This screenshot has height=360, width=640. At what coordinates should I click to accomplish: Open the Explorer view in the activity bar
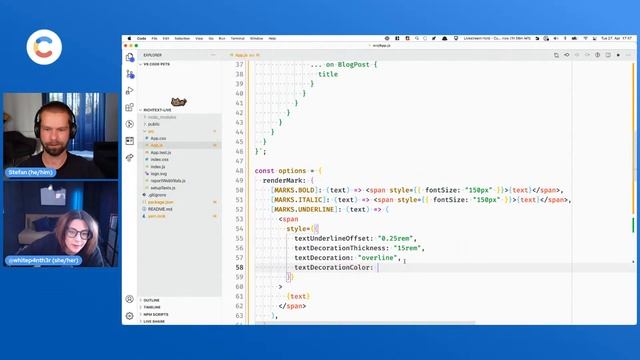(x=130, y=58)
